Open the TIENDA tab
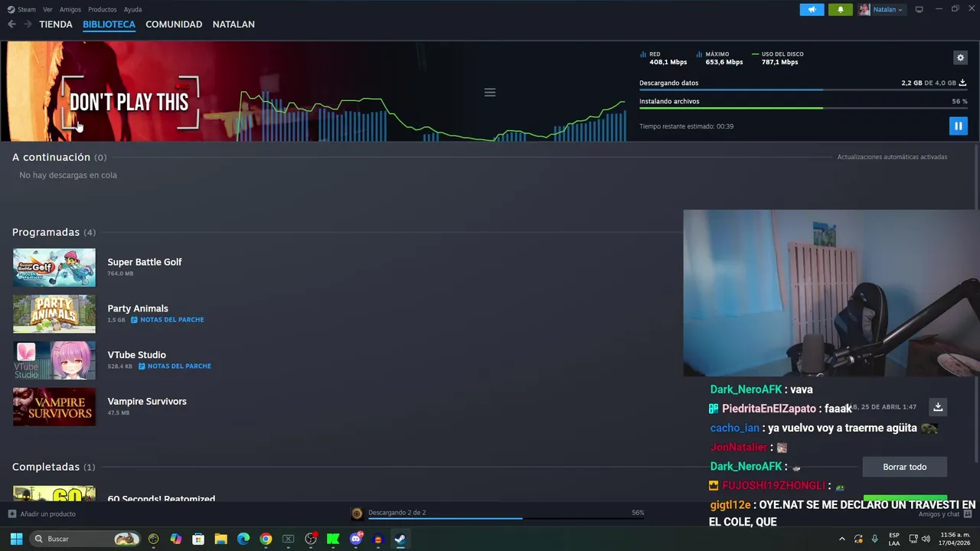980x551 pixels. tap(56, 24)
